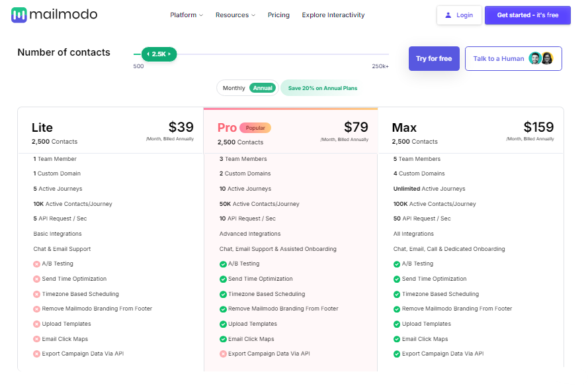
Task: Expand the Platform dropdown chevron
Action: coord(201,15)
